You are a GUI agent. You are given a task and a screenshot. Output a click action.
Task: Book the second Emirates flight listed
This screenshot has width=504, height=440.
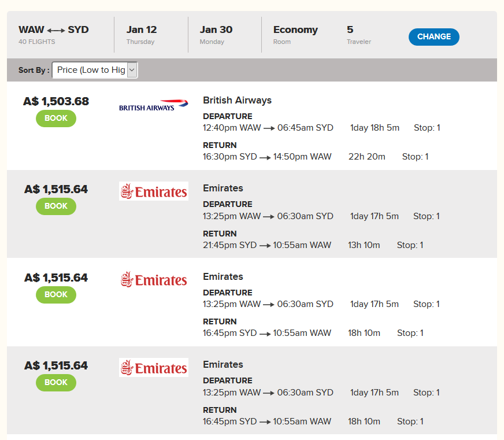(x=56, y=295)
